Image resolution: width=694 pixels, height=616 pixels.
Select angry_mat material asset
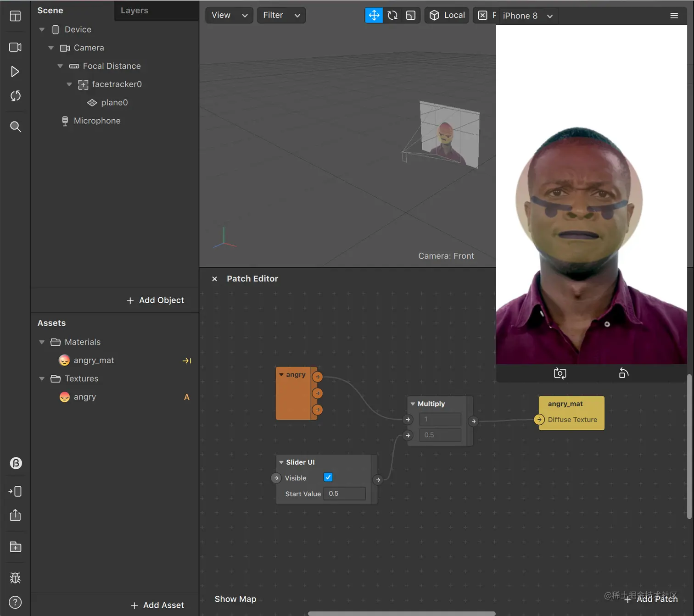click(x=94, y=361)
